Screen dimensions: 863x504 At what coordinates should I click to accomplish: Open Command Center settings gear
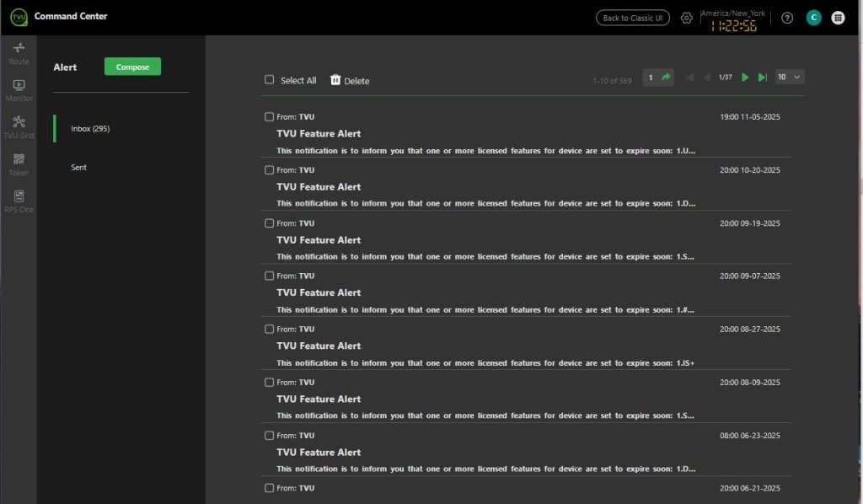tap(686, 17)
